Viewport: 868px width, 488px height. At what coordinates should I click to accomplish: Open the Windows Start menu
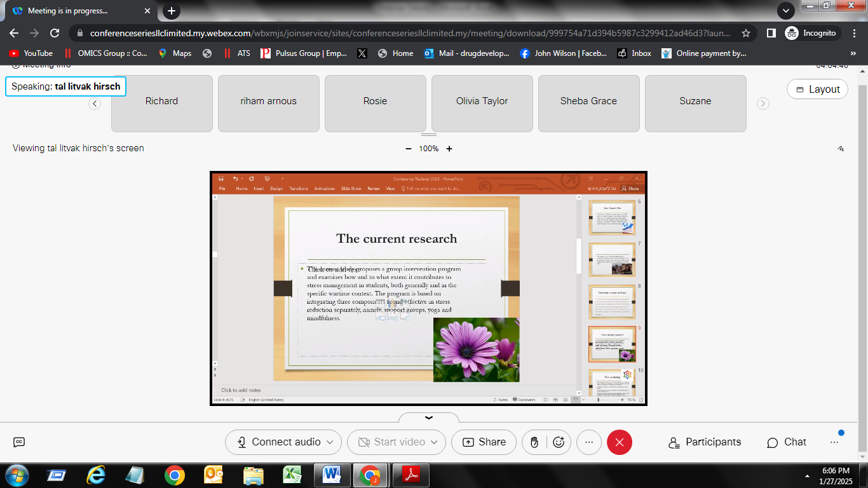click(x=16, y=475)
